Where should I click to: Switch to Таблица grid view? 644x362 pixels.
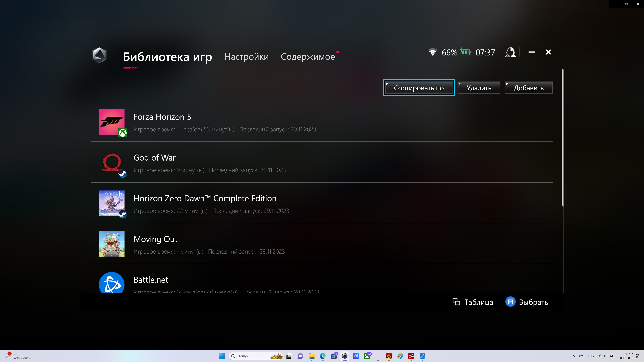[x=473, y=302]
